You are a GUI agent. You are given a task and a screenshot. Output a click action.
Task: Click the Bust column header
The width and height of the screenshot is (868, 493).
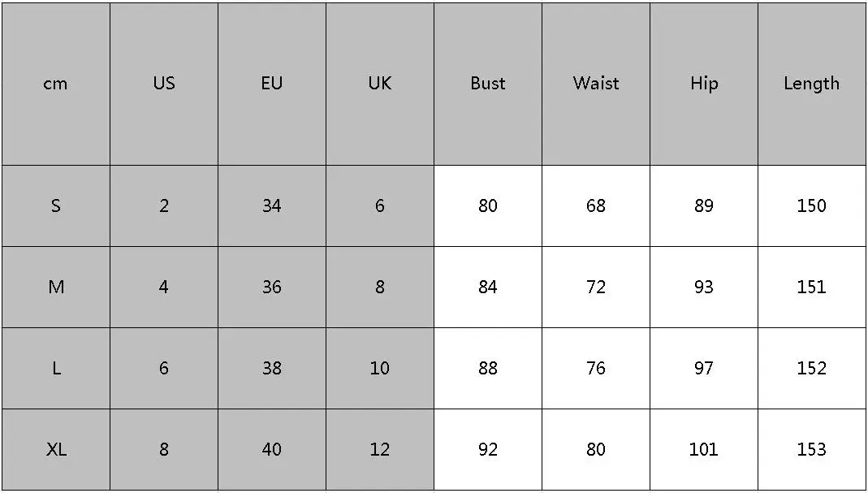point(488,84)
